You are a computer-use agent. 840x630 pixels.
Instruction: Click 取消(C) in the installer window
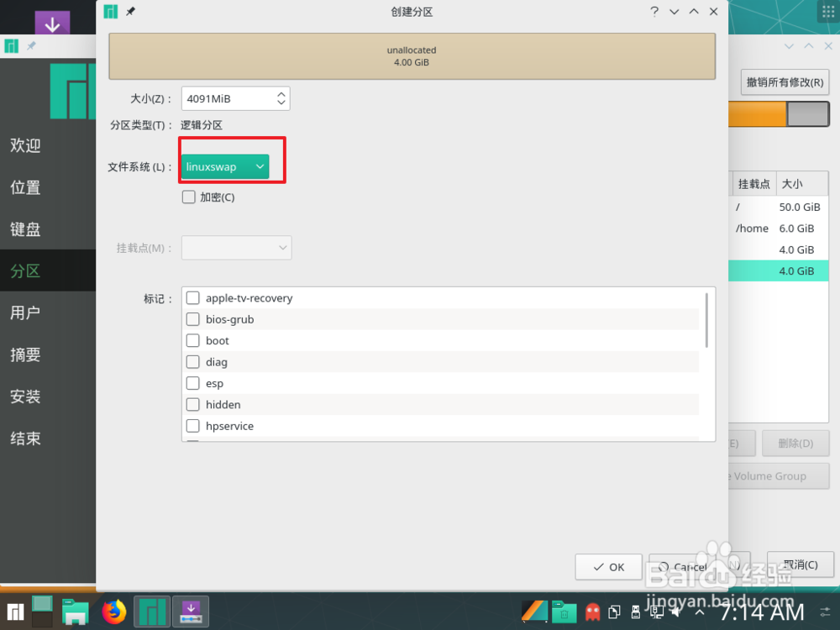coord(800,565)
